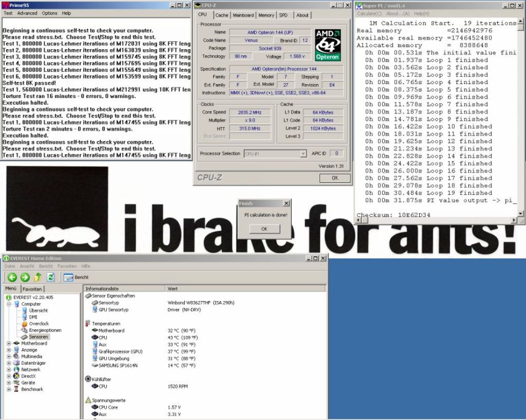
Task: Click the Super PI vertical scrollbar down arrow
Action: click(520, 214)
